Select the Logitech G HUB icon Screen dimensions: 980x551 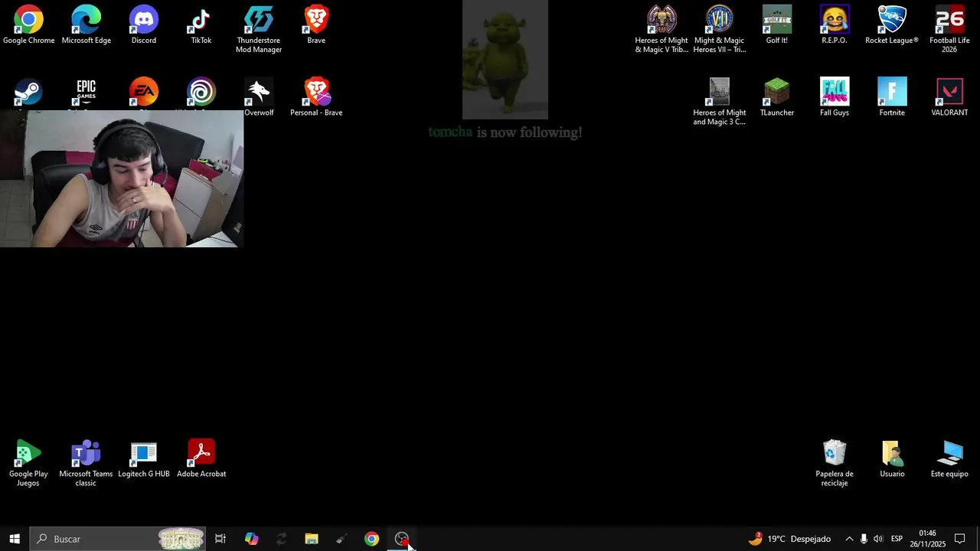tap(143, 459)
